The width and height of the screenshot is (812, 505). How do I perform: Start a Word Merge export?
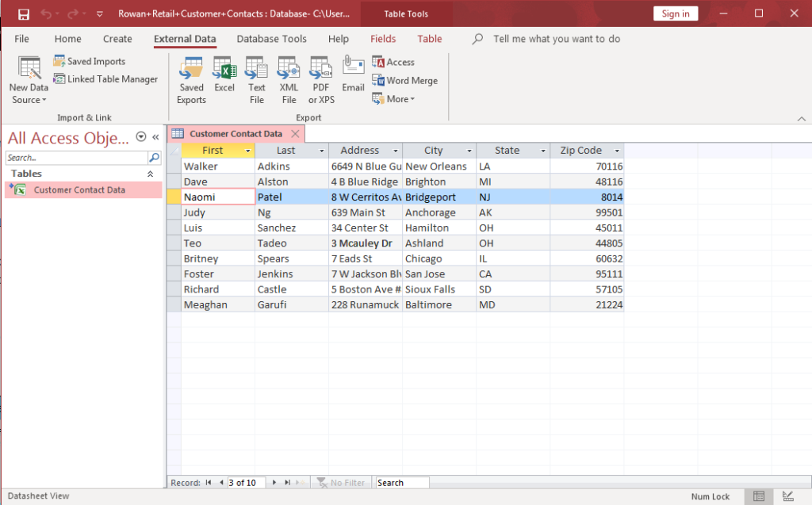click(405, 80)
